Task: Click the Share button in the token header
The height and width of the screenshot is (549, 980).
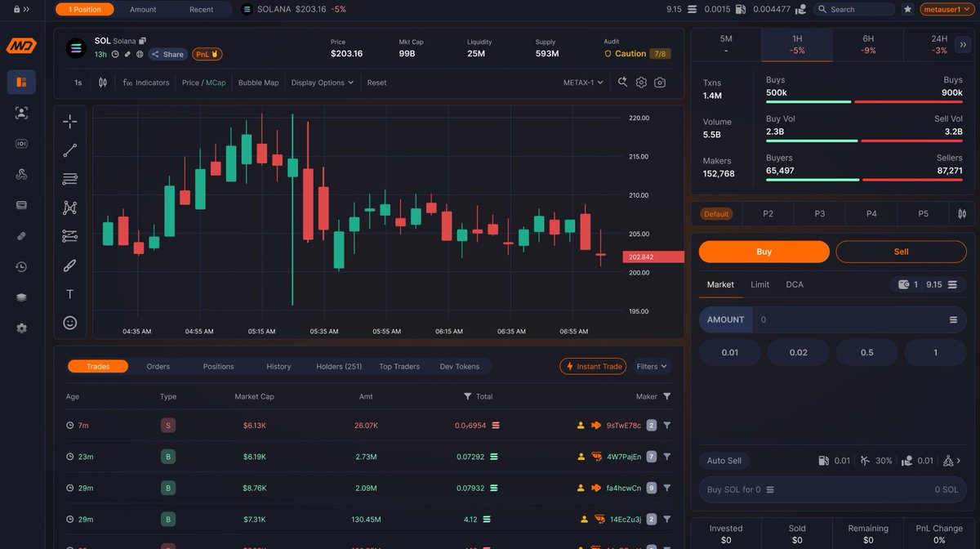Action: click(167, 54)
